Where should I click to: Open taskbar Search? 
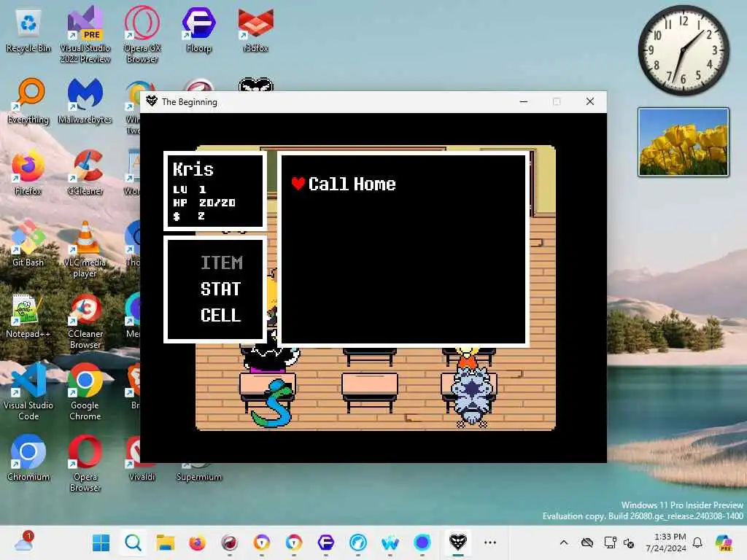(133, 542)
